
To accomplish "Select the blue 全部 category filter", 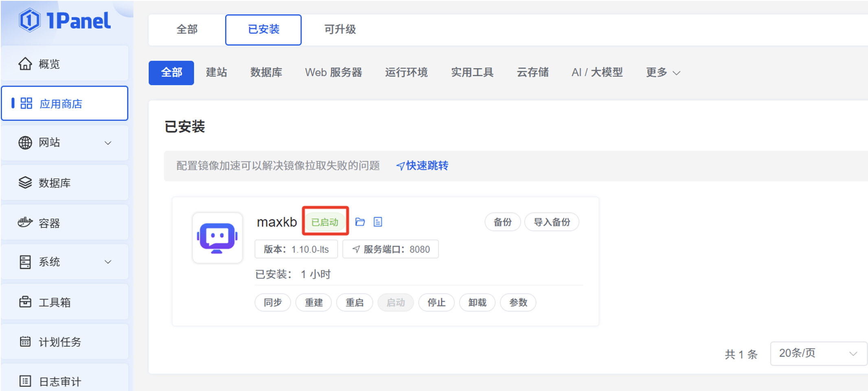I will (x=171, y=72).
